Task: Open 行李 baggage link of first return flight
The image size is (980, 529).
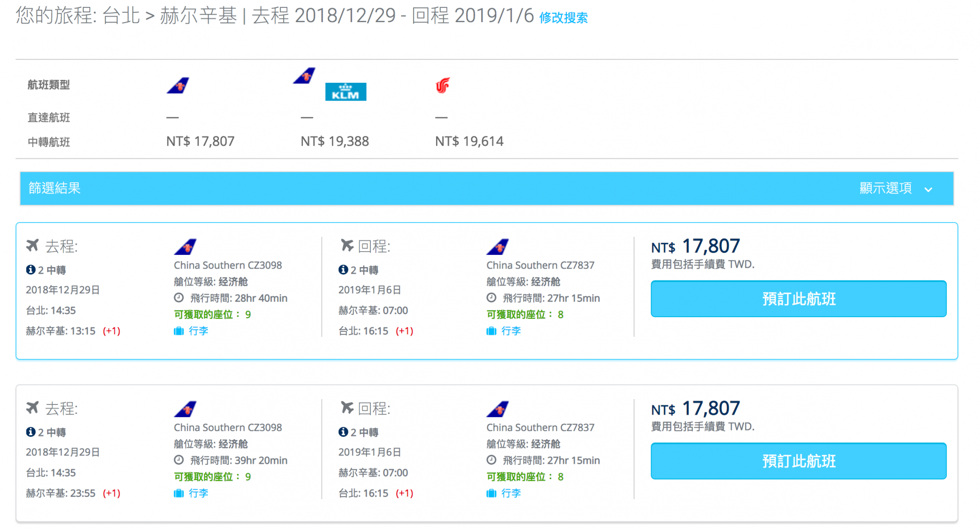Action: pyautogui.click(x=511, y=331)
